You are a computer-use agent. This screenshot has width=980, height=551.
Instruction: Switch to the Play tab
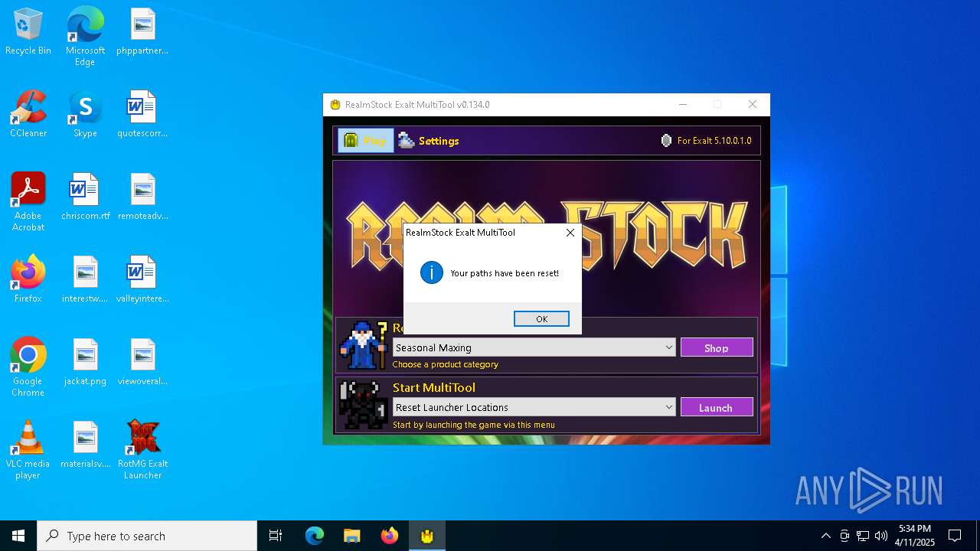coord(366,141)
